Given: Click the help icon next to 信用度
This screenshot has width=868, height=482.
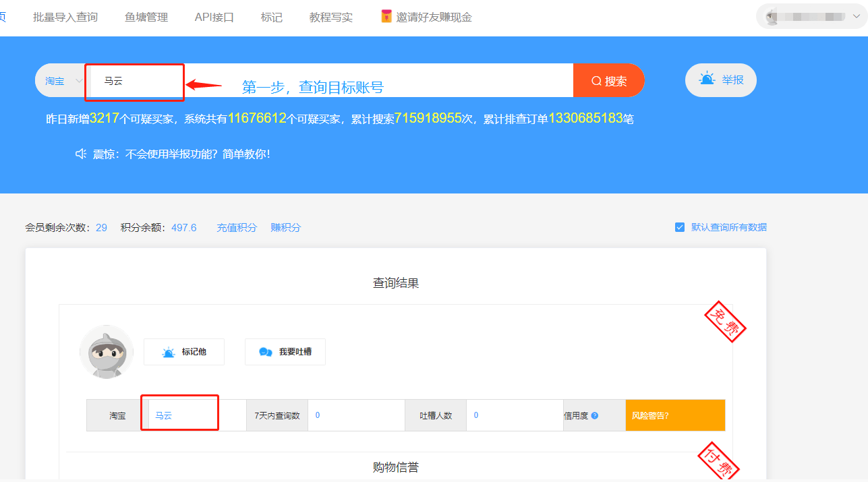Looking at the screenshot, I should pos(595,416).
